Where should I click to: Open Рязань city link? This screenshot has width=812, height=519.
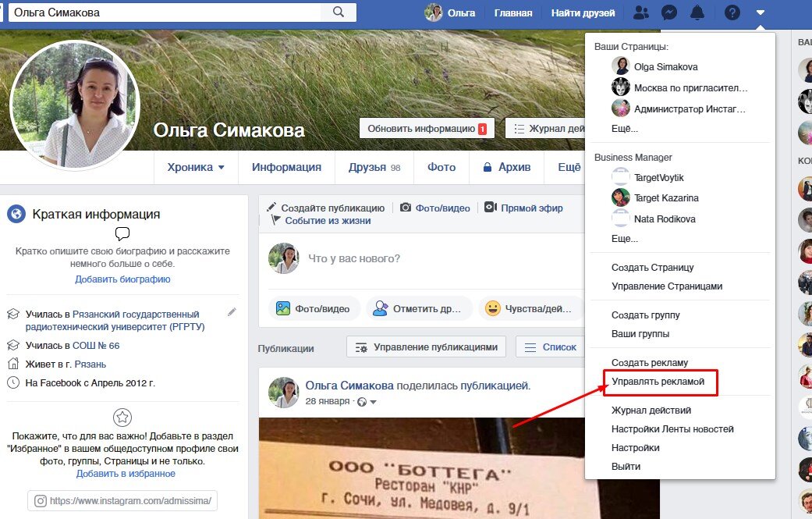click(90, 364)
